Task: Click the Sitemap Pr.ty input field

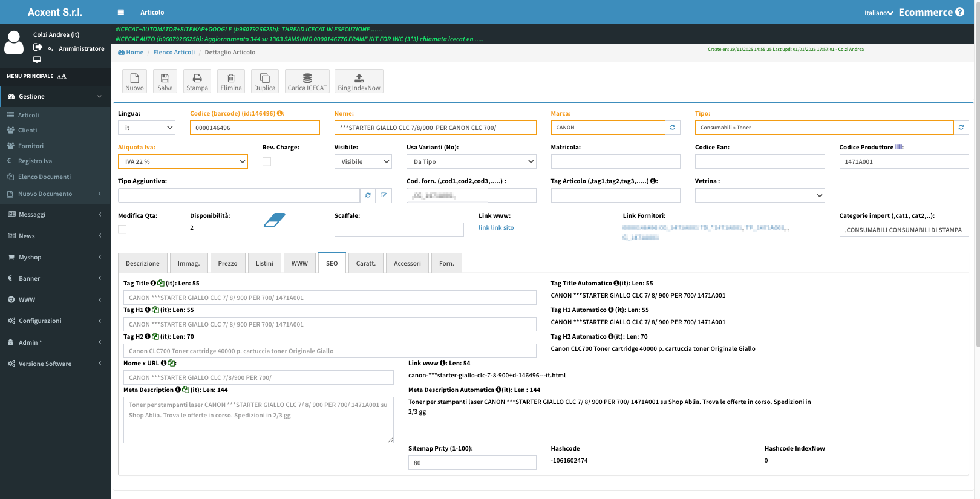Action: (x=472, y=463)
